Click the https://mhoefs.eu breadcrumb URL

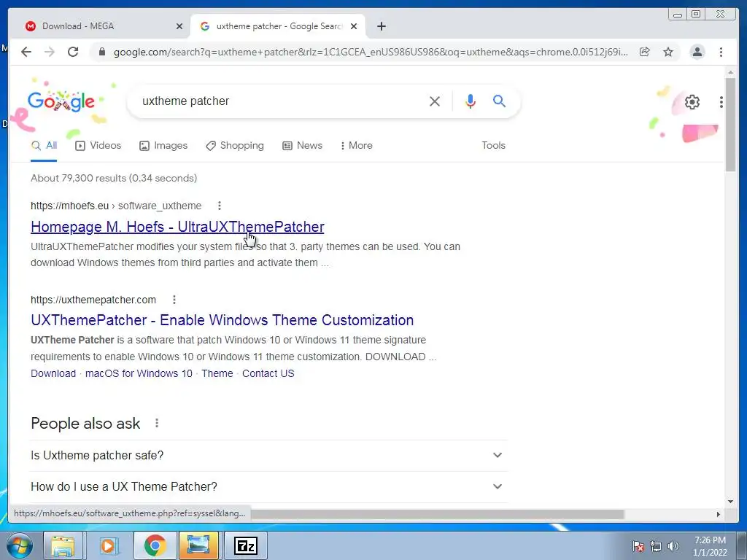coord(69,206)
